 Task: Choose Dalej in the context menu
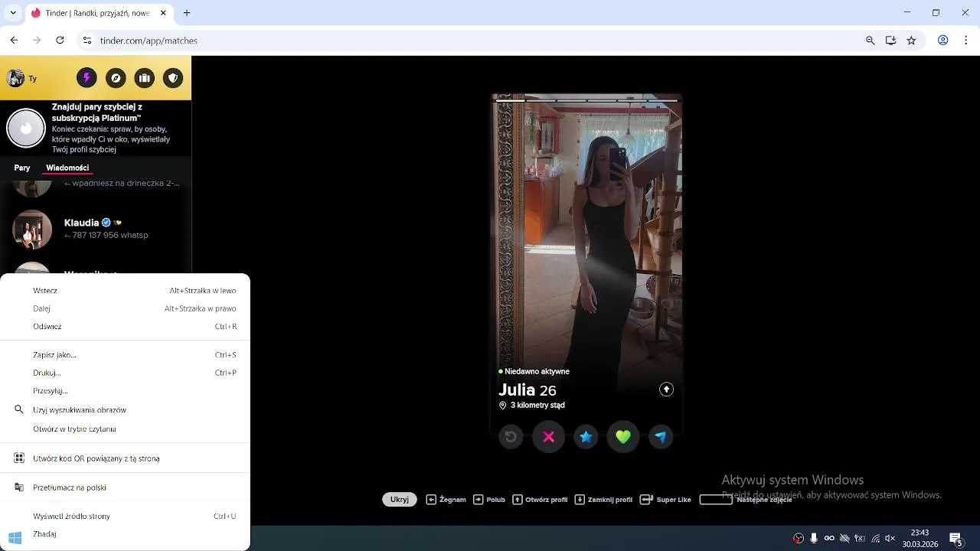coord(126,308)
